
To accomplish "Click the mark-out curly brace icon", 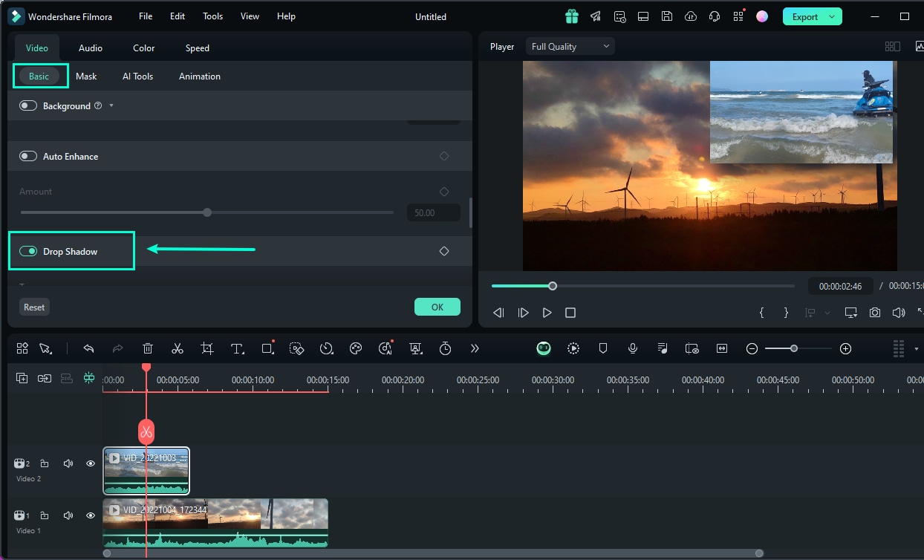I will pos(786,313).
